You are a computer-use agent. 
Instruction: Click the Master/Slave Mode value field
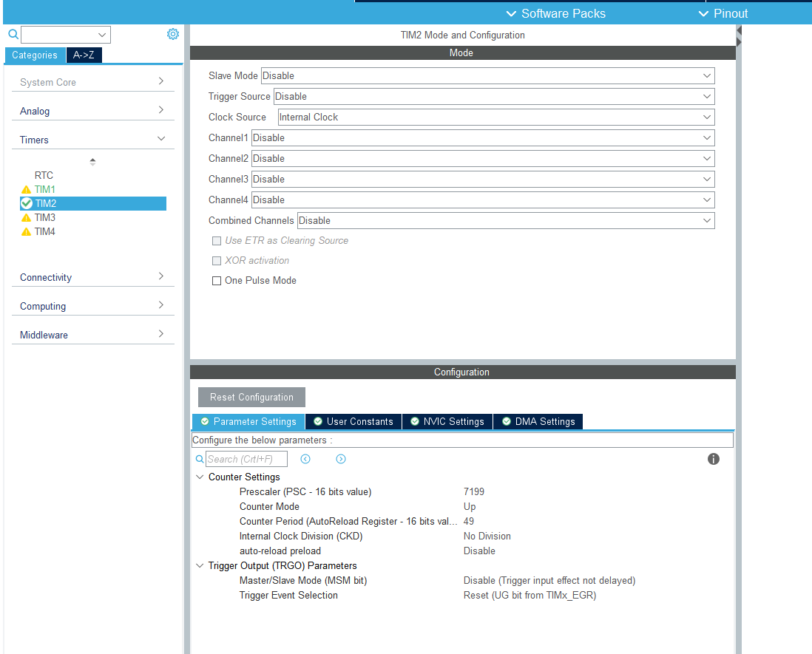point(549,581)
